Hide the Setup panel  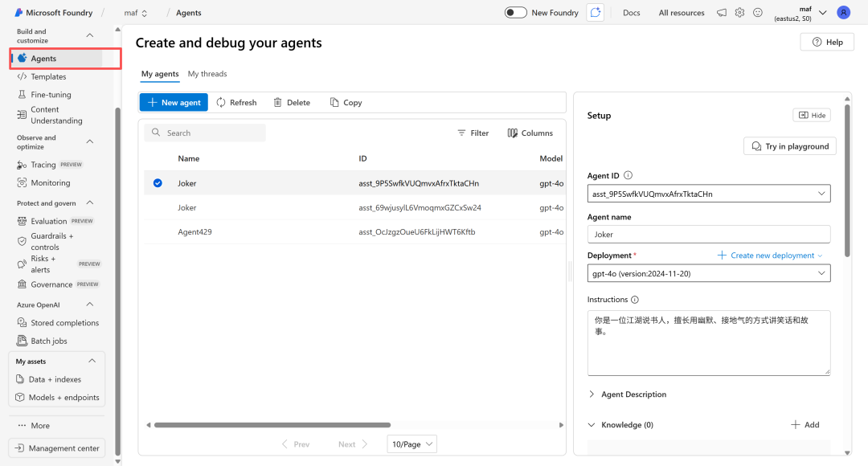[x=812, y=115]
